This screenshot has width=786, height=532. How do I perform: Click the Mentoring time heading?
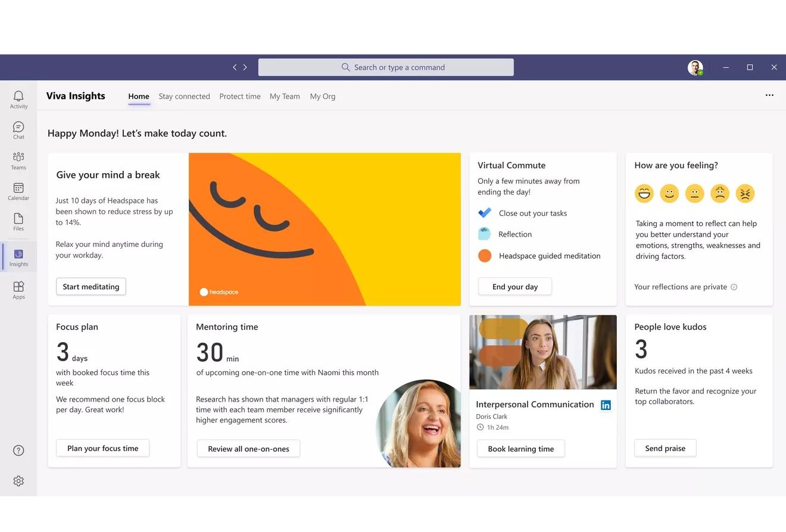click(x=227, y=327)
